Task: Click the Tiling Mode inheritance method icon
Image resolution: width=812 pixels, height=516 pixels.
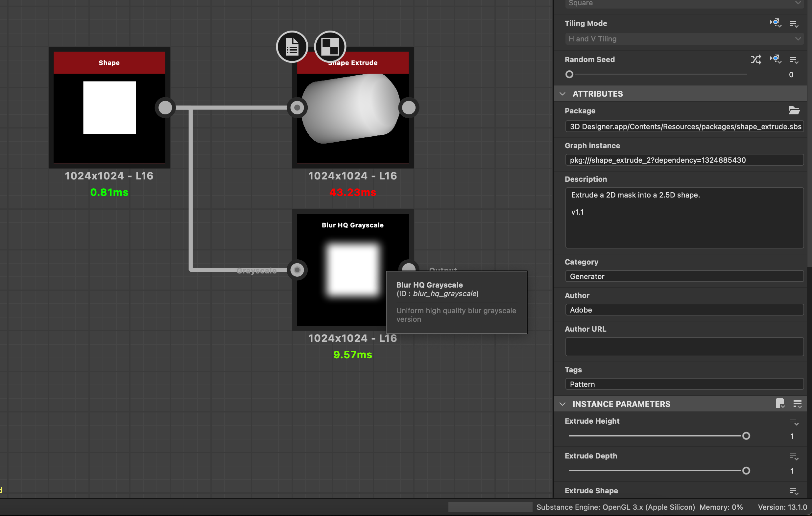Action: (x=775, y=23)
